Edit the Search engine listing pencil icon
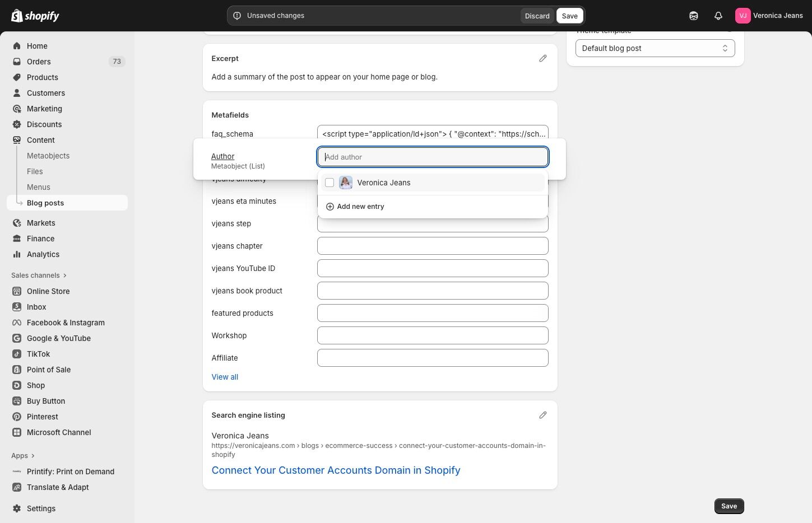Viewport: 812px width, 523px height. click(x=542, y=415)
